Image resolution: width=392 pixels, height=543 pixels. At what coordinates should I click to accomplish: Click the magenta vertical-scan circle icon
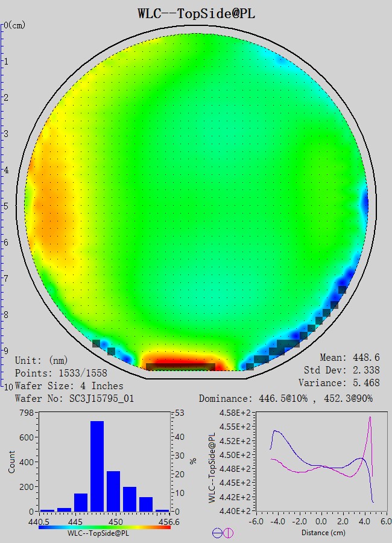tap(228, 533)
